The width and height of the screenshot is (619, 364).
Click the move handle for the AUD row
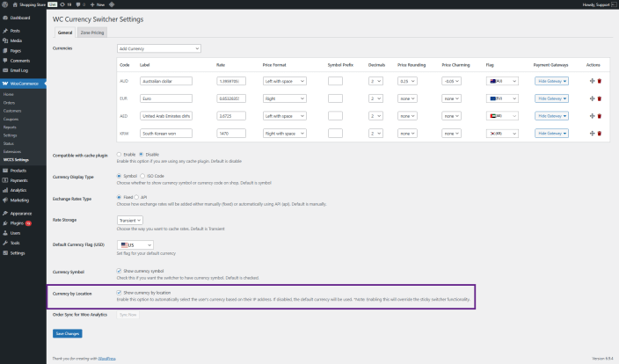pos(592,81)
